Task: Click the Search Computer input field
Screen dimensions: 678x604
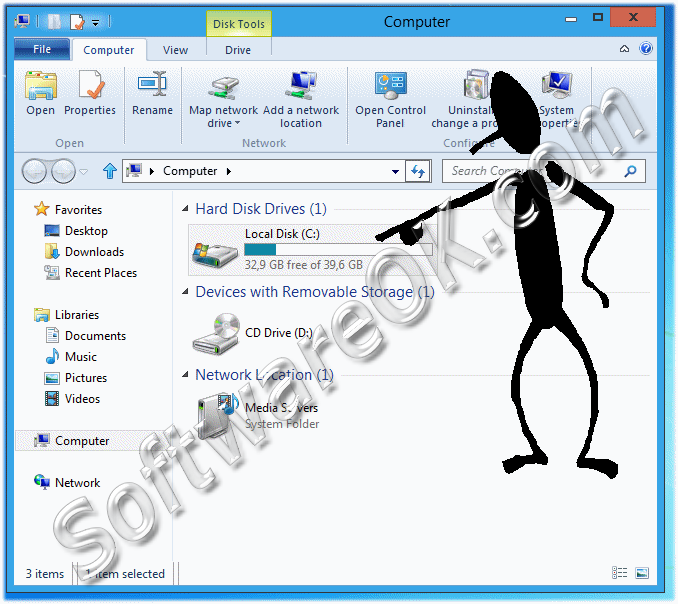Action: [534, 171]
